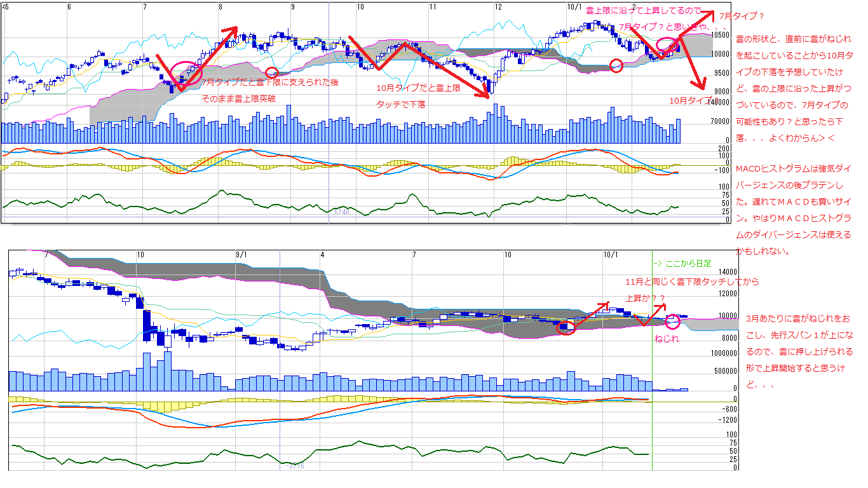Screen dimensions: 868x488
Task: Click the 10500 price axis label
Action: coord(721,36)
